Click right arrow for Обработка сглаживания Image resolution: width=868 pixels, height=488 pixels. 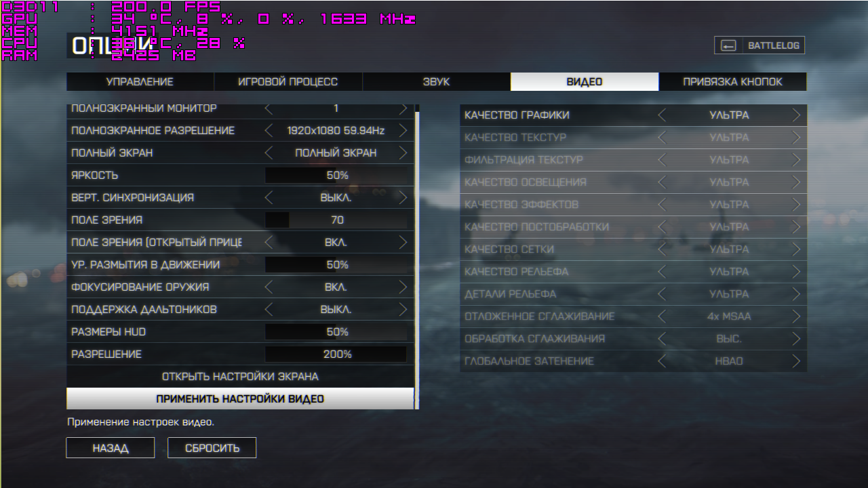pos(796,339)
